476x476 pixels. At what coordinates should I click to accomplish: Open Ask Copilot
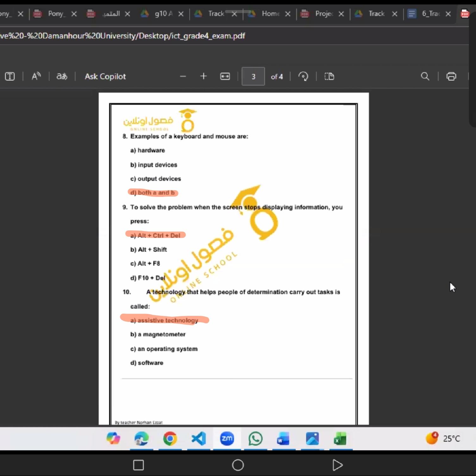pos(105,76)
